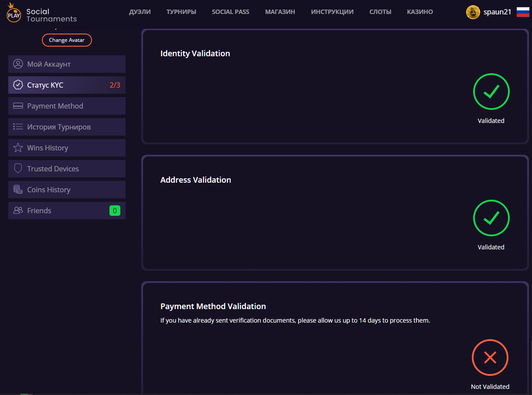Click the Статус KYC badge icon
The image size is (532, 395).
(x=18, y=85)
